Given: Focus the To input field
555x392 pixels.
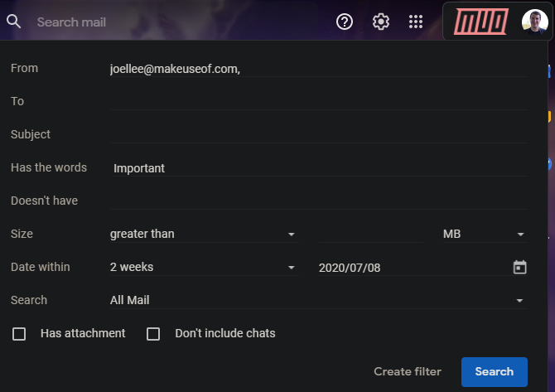Looking at the screenshot, I should click(x=319, y=102).
